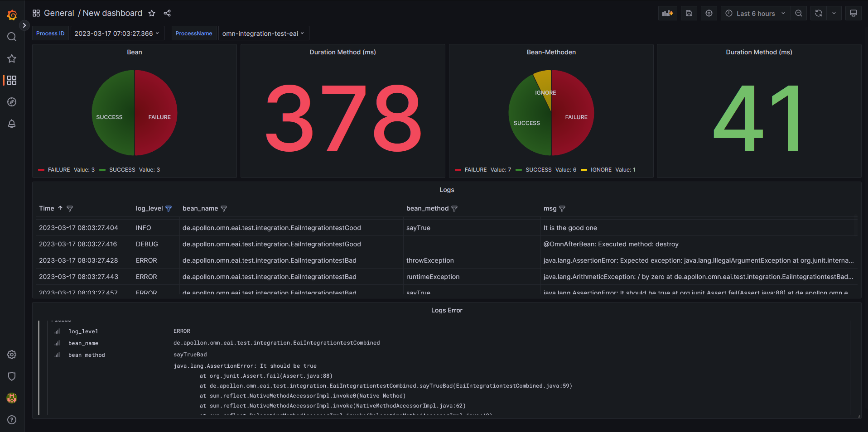Go to the General folder breadcrumb

[59, 13]
